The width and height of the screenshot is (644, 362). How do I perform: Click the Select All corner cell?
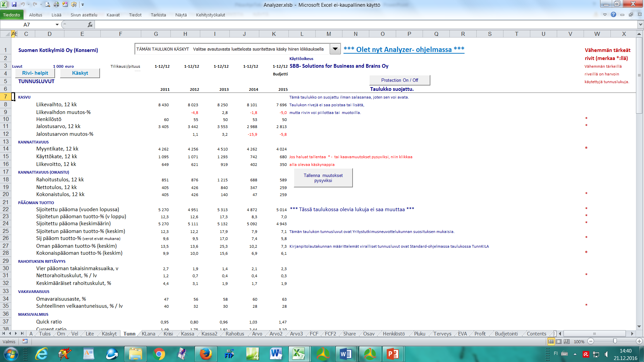point(5,34)
